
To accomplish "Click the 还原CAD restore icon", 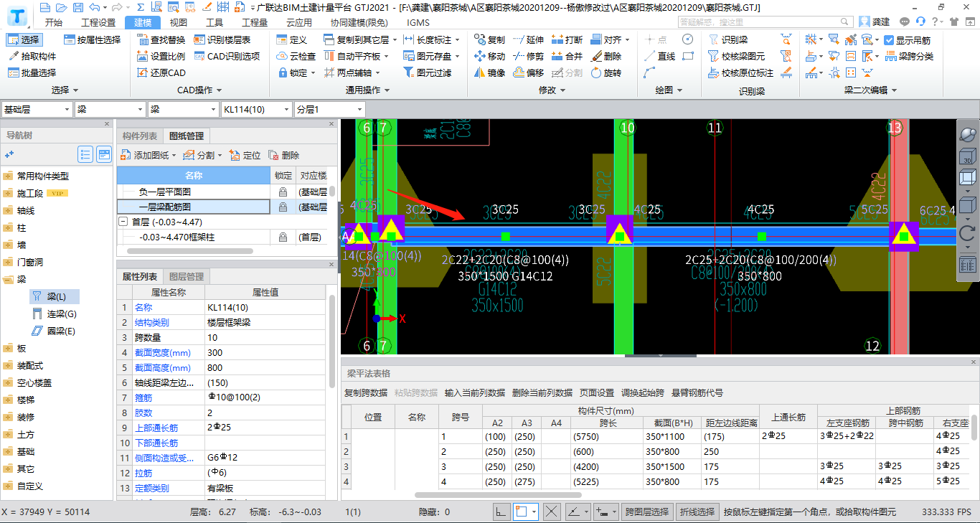I will 143,72.
